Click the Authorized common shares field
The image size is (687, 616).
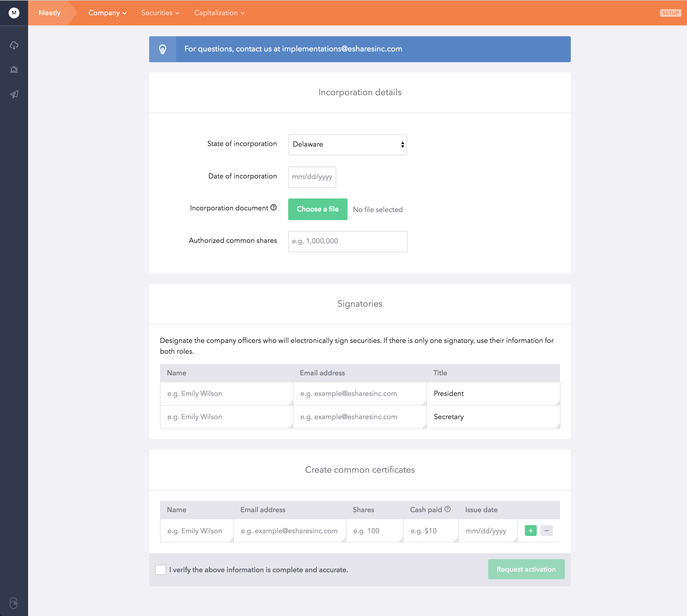coord(347,241)
